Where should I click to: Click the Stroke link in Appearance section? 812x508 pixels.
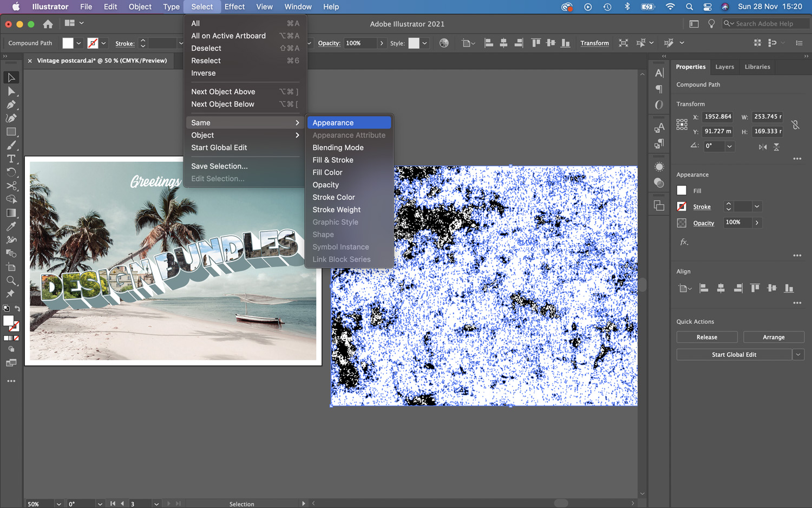tap(702, 207)
